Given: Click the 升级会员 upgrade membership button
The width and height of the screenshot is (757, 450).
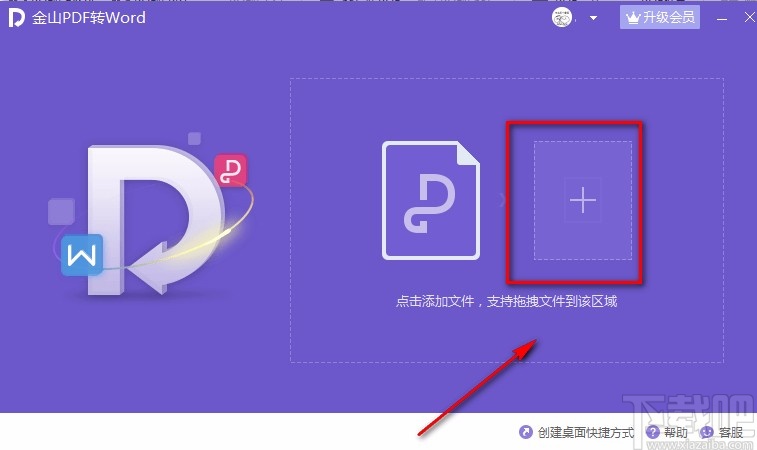Looking at the screenshot, I should (x=660, y=17).
